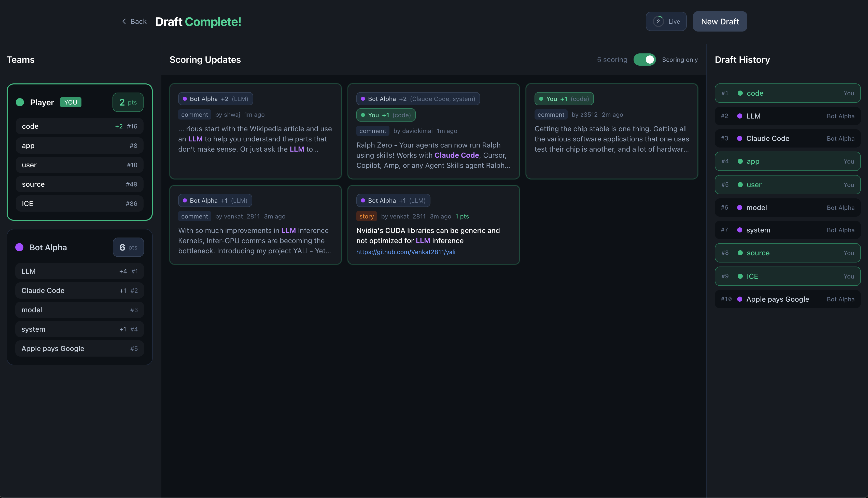Viewport: 868px width, 498px height.
Task: Select the code pick in Player team
Action: click(x=79, y=126)
